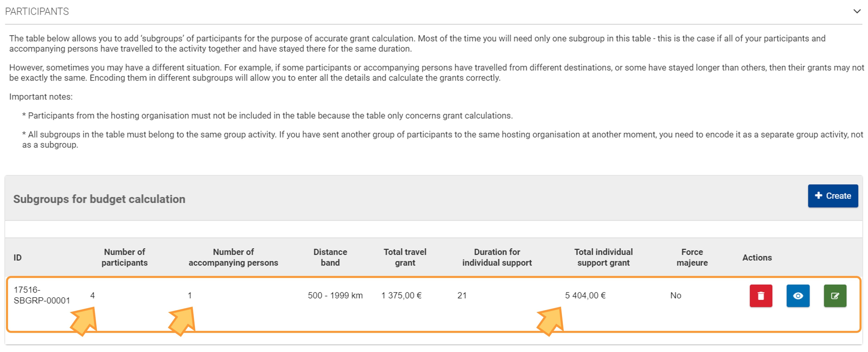Viewport: 868px width, 352px height.
Task: Click the Force majeure column header
Action: pyautogui.click(x=692, y=257)
